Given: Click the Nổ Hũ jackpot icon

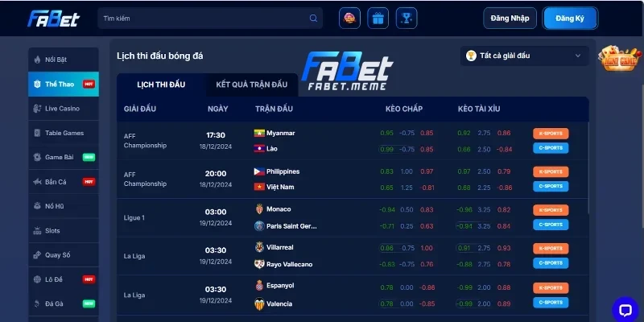Looking at the screenshot, I should (x=37, y=206).
